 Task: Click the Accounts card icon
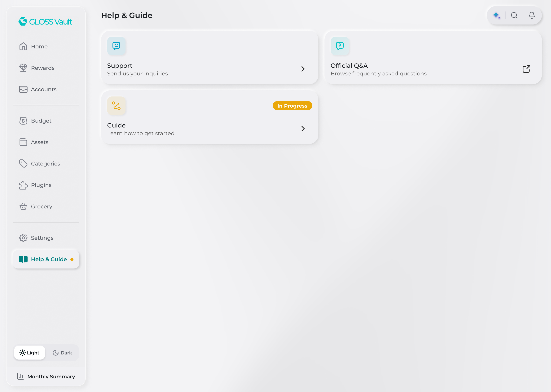[x=23, y=89]
